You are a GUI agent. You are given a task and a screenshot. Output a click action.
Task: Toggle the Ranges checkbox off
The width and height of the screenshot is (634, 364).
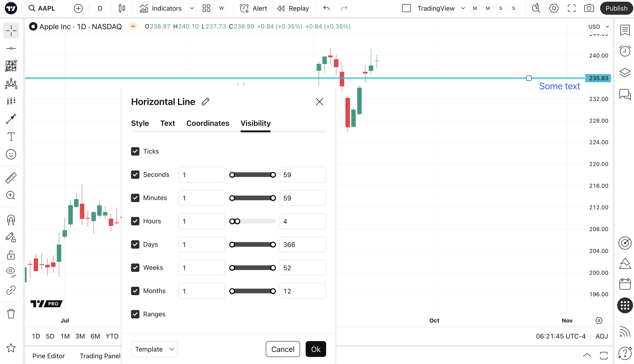[135, 314]
